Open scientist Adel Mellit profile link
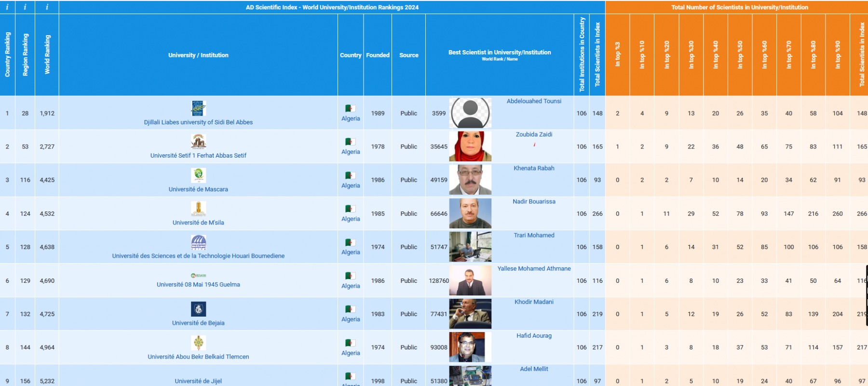Viewport: 868px width, 386px height. click(x=534, y=369)
